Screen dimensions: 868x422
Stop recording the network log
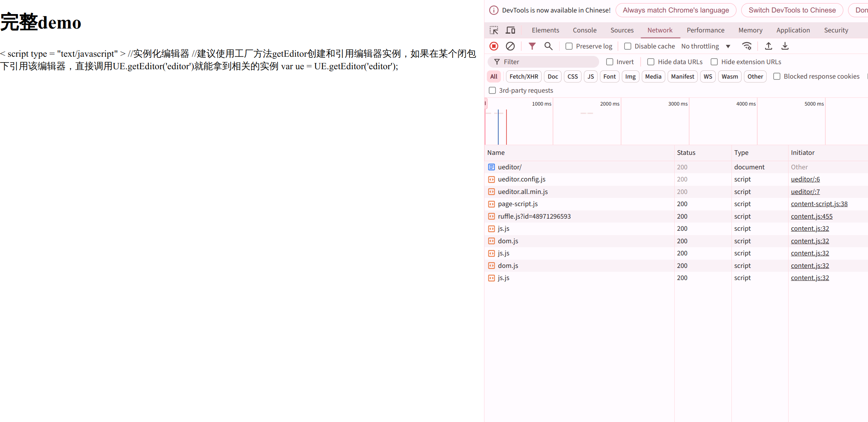(x=494, y=46)
